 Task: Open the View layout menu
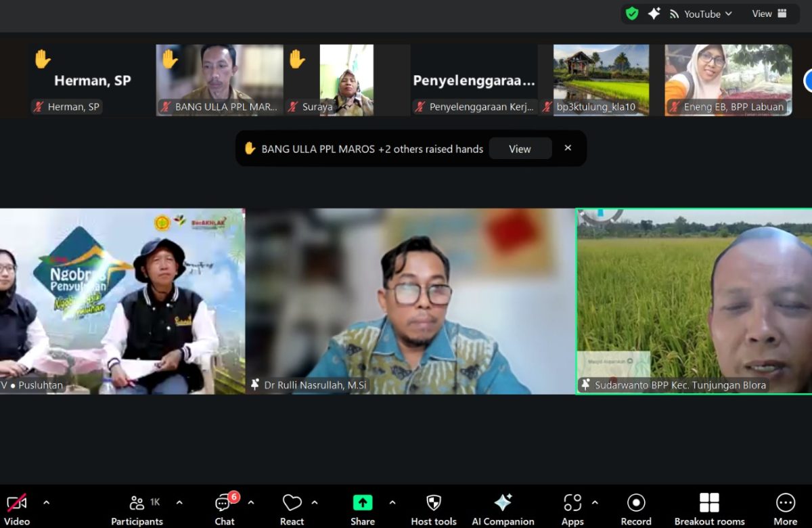click(x=769, y=14)
